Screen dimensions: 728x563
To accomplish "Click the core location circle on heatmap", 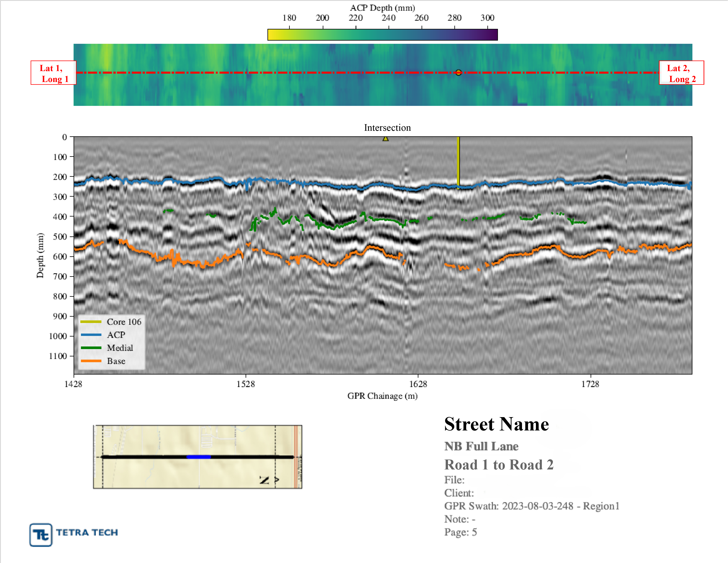I will [x=458, y=72].
